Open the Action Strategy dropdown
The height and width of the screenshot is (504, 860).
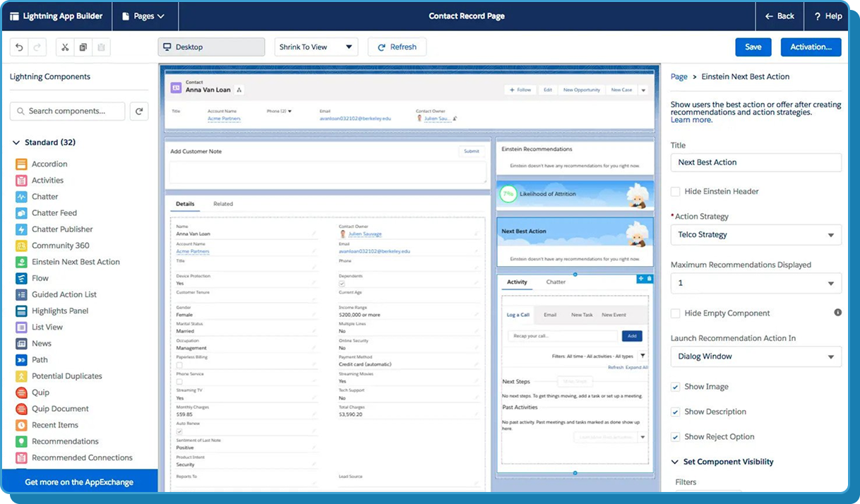click(756, 235)
